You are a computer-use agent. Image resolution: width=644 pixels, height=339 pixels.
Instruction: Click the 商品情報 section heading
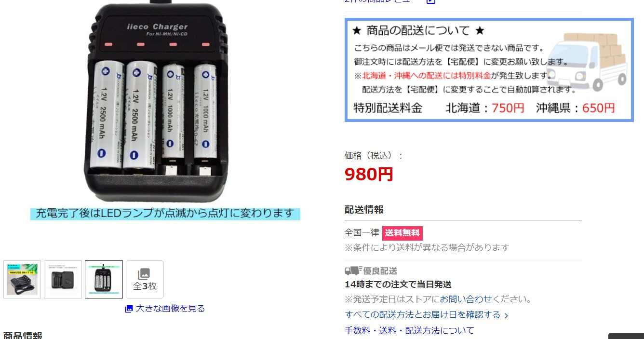(23, 335)
